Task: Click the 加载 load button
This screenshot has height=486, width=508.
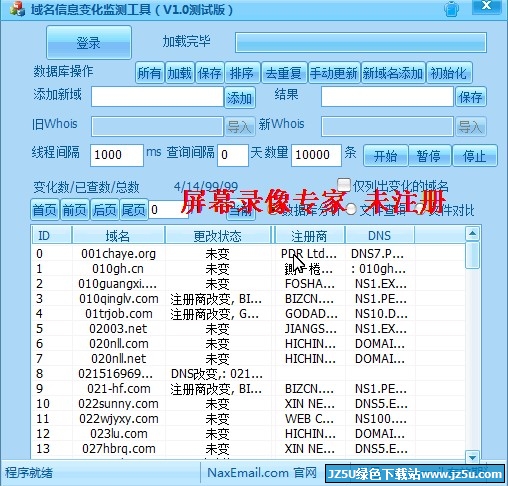Action: point(180,72)
